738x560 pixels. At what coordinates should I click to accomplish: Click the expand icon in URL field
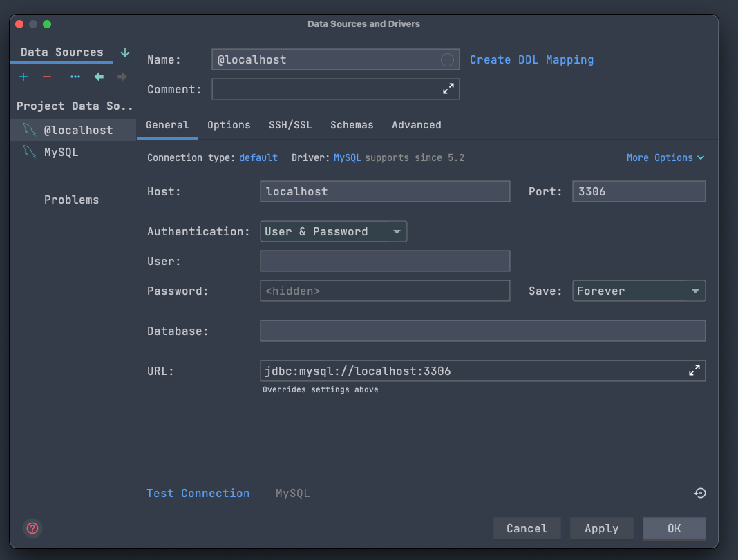[x=694, y=371]
